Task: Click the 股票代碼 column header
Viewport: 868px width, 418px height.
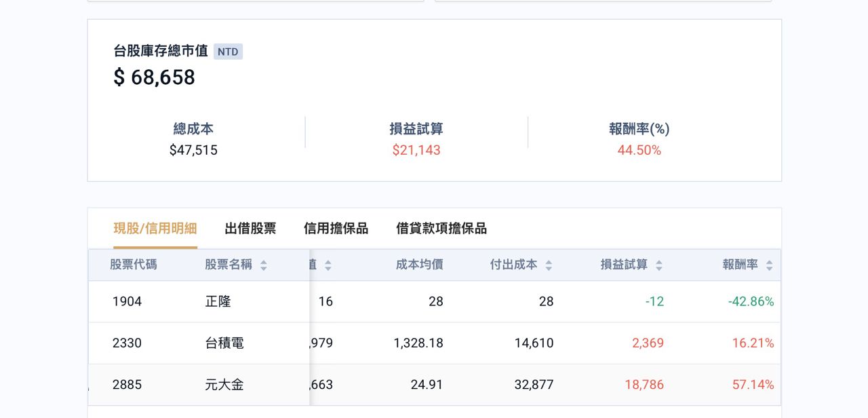Action: pos(134,265)
